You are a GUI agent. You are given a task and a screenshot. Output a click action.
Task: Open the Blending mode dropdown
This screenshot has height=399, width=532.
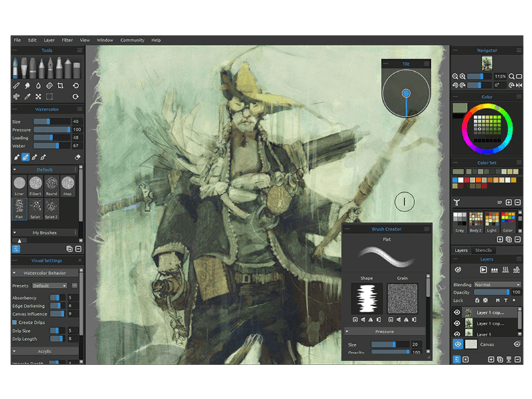click(497, 284)
